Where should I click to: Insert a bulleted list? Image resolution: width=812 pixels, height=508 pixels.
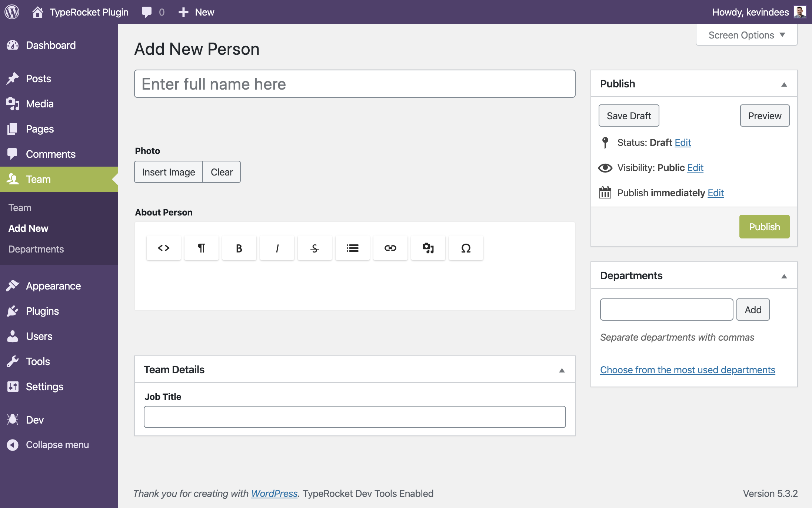click(352, 248)
